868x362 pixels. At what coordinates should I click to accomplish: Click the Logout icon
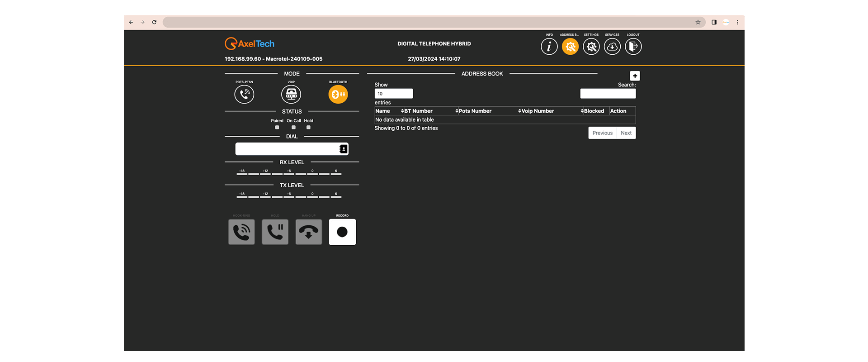tap(633, 47)
